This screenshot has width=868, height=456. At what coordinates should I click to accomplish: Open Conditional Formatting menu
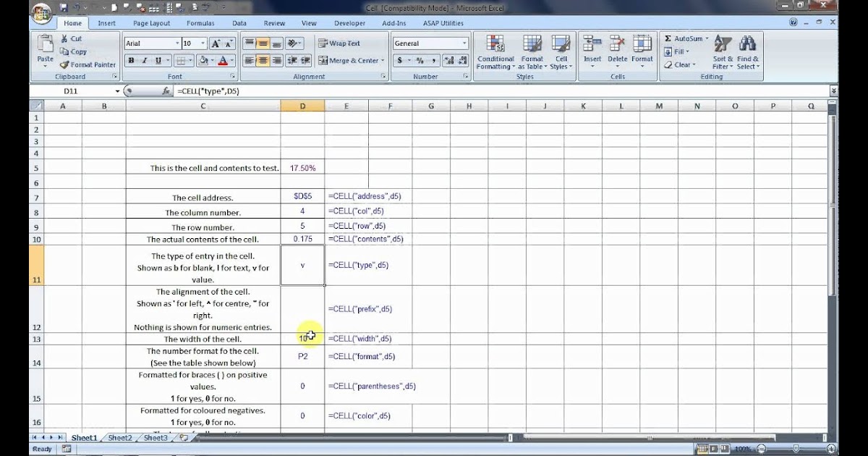click(x=495, y=52)
